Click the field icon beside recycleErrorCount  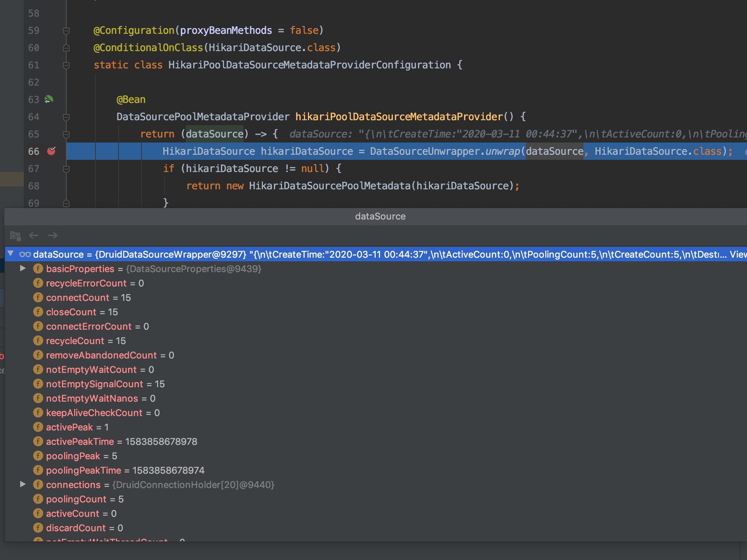click(x=38, y=283)
